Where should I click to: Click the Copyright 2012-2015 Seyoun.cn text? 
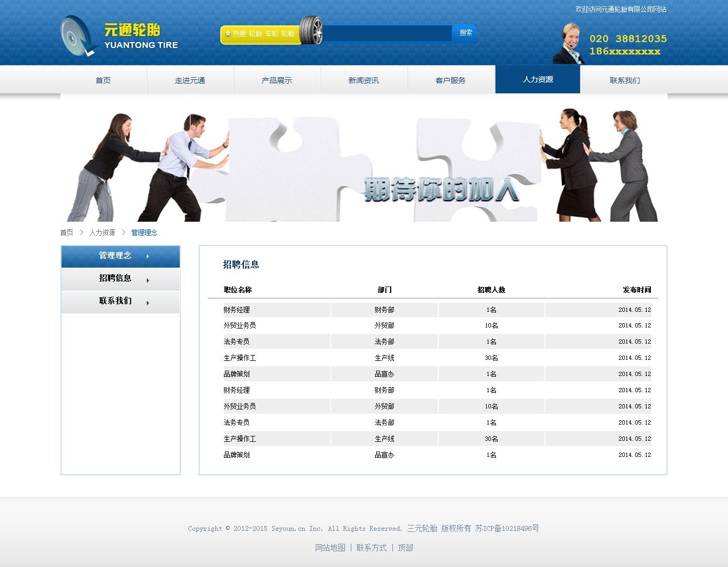295,529
